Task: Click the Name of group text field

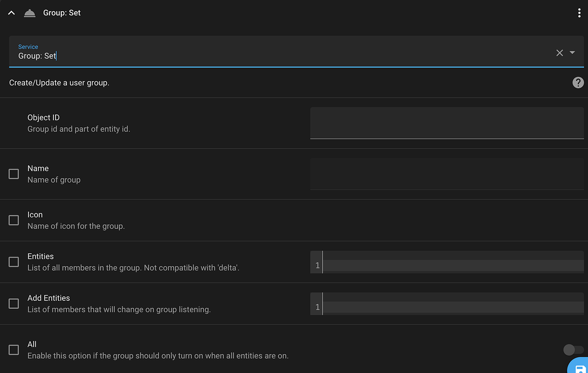Action: 447,174
